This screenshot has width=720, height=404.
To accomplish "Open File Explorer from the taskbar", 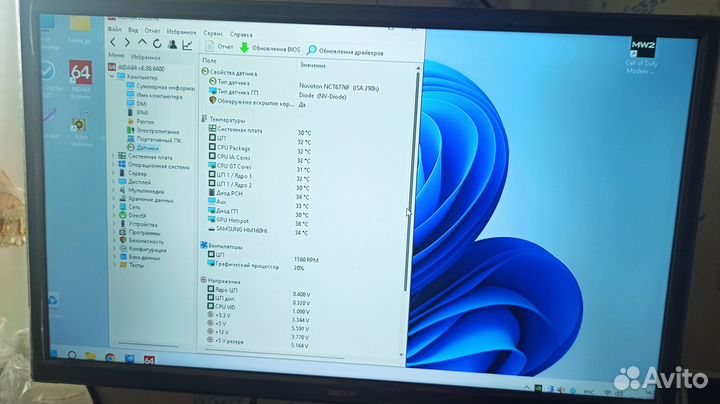I will click(x=90, y=357).
